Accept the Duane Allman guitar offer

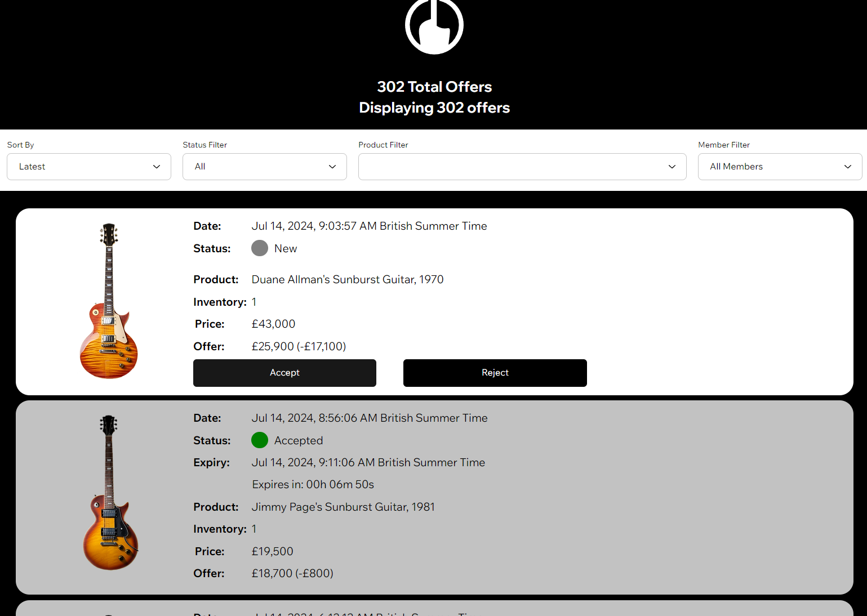[284, 373]
